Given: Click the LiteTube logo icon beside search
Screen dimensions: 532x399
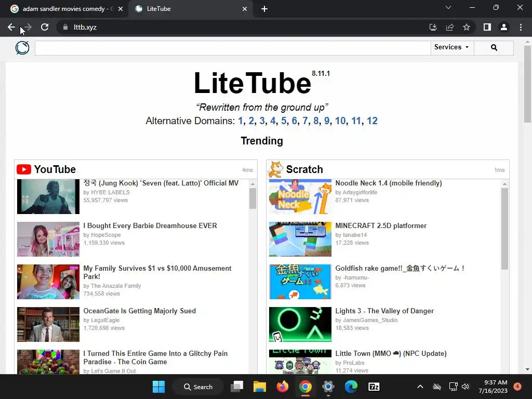Looking at the screenshot, I should click(x=22, y=48).
